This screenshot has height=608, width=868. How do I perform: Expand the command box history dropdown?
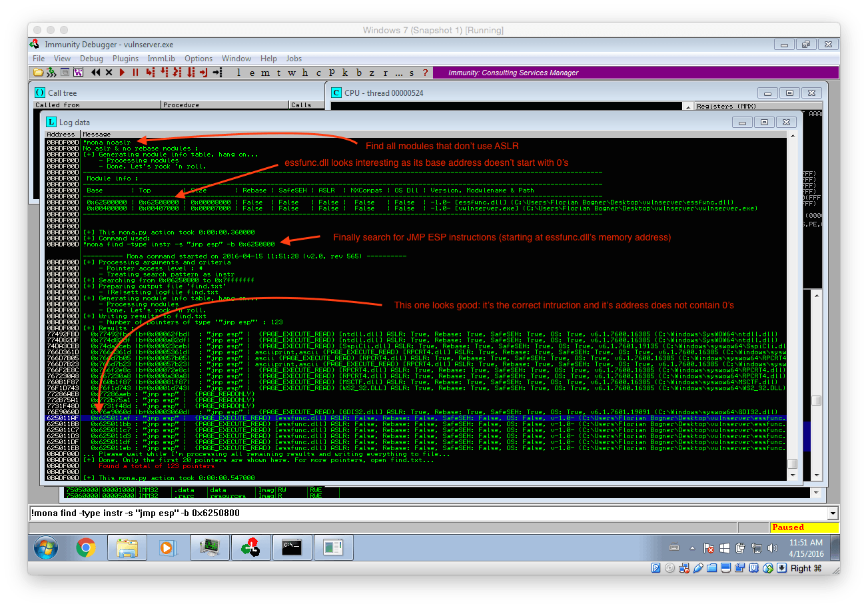click(832, 513)
